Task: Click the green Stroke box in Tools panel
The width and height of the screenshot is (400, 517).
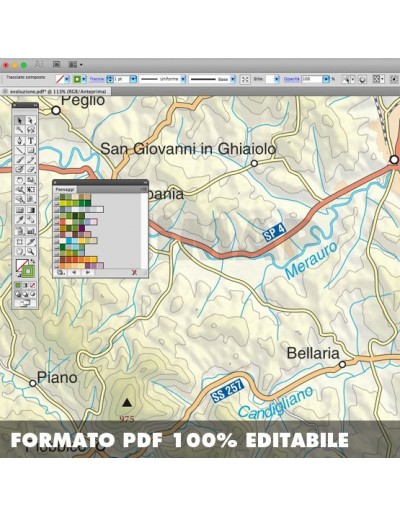Action: click(29, 272)
